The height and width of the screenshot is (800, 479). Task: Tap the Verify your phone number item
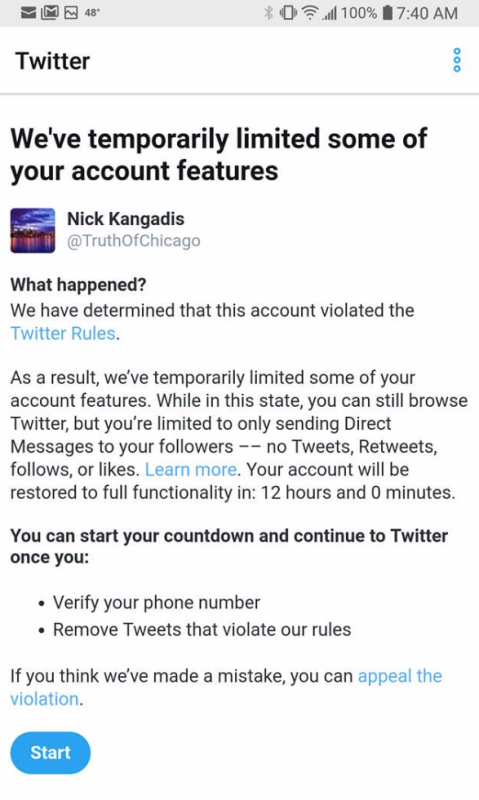click(157, 603)
